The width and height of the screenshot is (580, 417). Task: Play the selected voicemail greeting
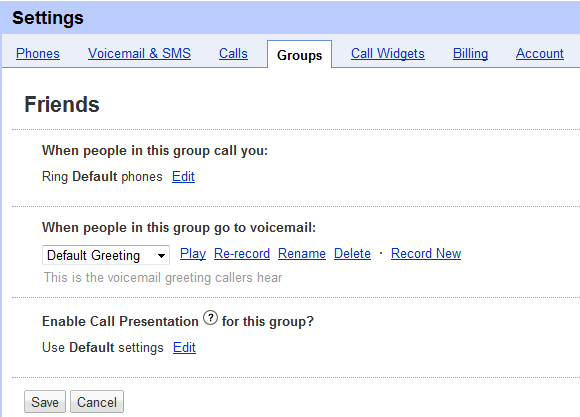coord(193,254)
